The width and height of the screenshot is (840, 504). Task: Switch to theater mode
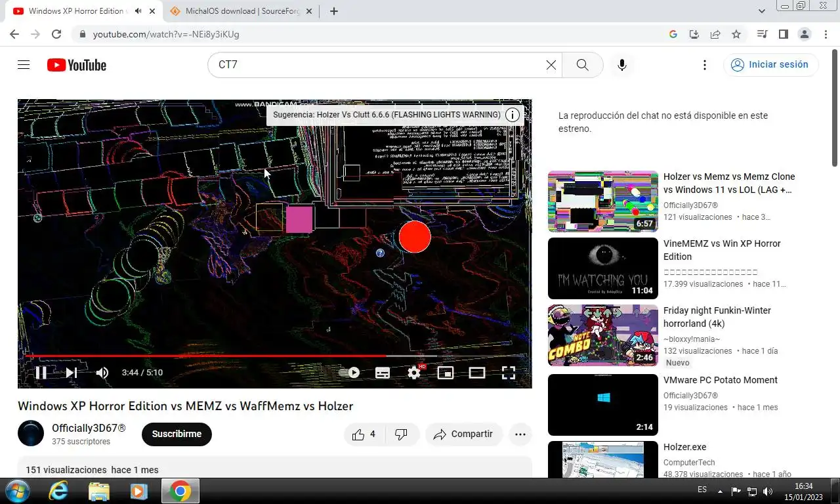[477, 373]
